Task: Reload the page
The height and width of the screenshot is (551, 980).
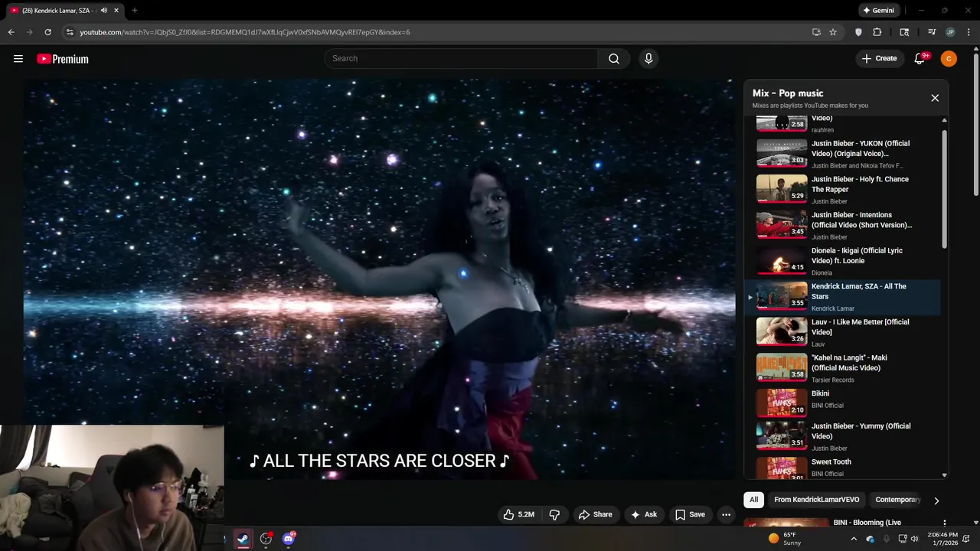Action: pos(47,32)
